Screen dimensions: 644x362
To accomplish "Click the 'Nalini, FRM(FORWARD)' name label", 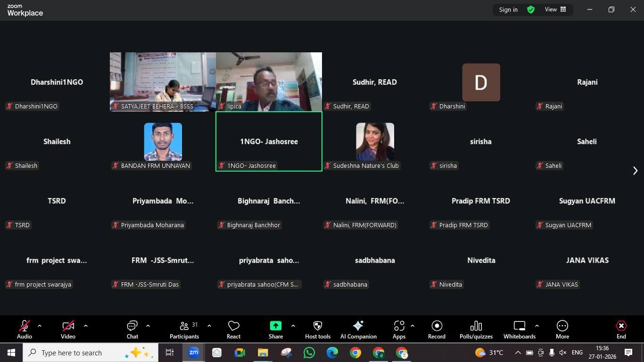I will 364,225.
